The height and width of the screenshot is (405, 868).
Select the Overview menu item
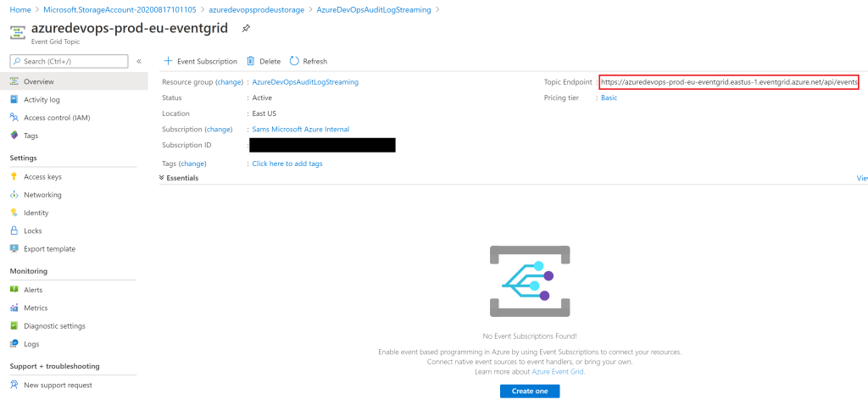coord(38,81)
